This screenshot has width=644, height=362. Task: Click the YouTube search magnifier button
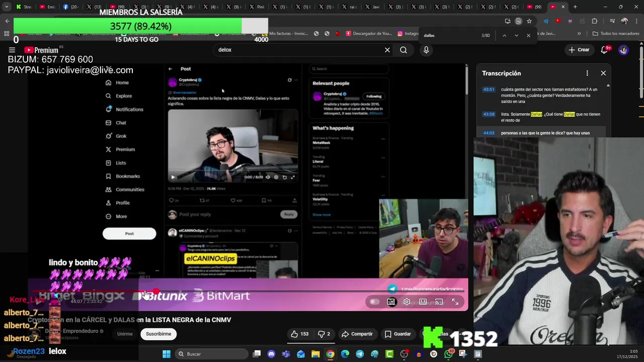point(404,50)
